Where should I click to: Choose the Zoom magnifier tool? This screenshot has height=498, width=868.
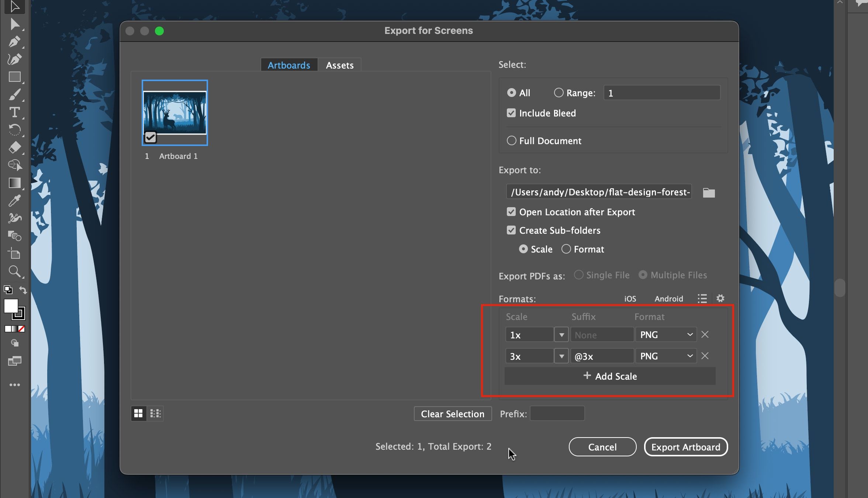click(x=14, y=272)
